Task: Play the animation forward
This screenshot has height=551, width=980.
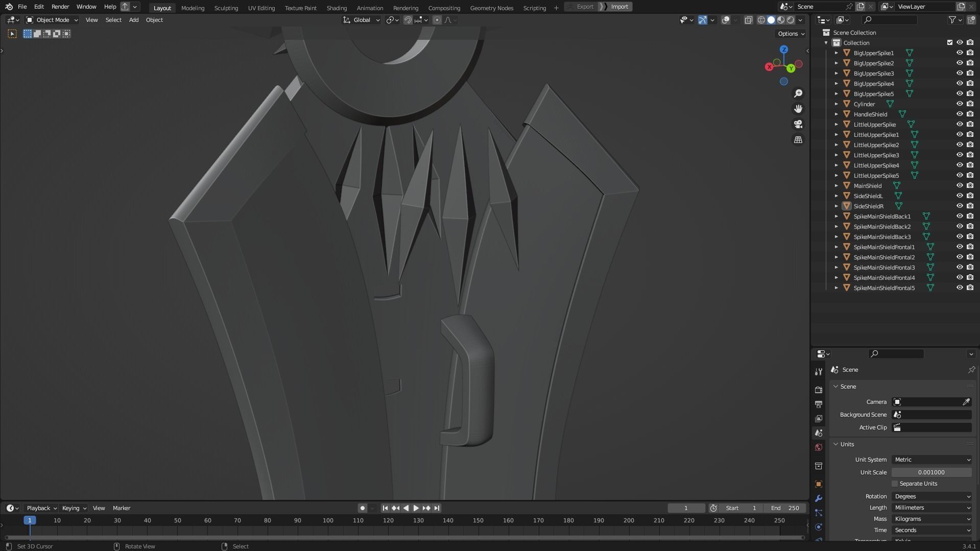Action: [416, 508]
